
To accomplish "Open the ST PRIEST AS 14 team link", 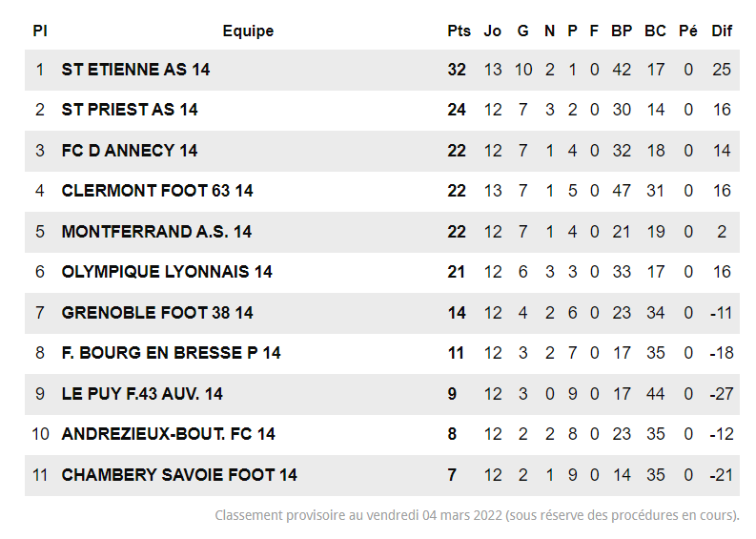I will tap(130, 110).
